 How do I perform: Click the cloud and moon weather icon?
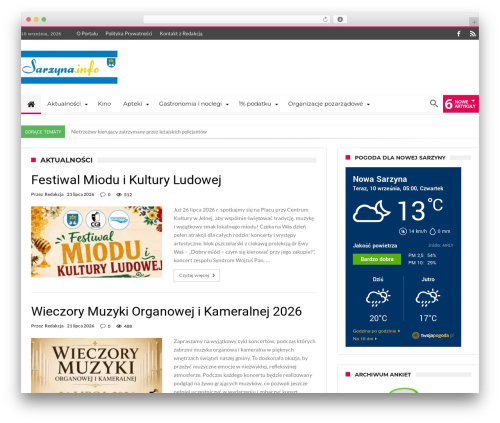point(371,211)
